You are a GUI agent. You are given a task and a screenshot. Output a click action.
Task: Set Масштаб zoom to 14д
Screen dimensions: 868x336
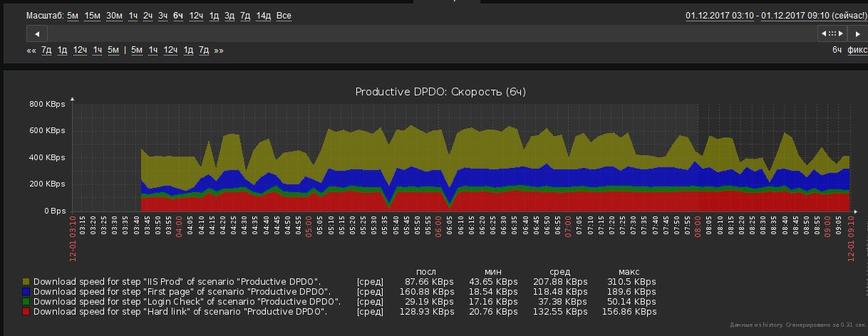click(x=264, y=16)
